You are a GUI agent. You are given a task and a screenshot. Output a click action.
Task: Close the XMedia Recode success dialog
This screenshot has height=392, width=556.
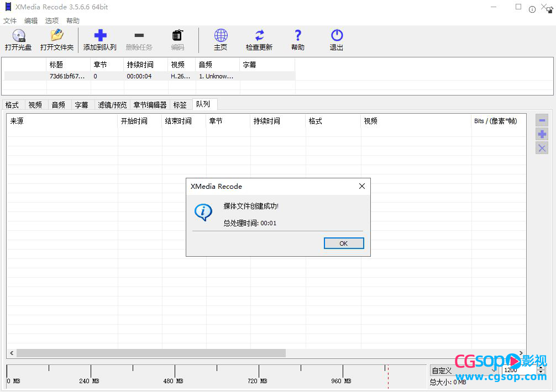(x=361, y=187)
